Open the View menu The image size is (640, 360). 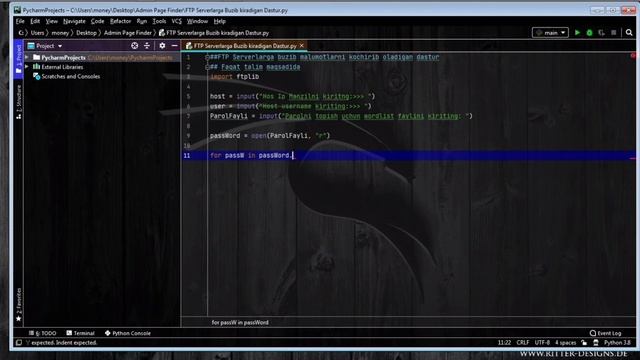(51, 21)
